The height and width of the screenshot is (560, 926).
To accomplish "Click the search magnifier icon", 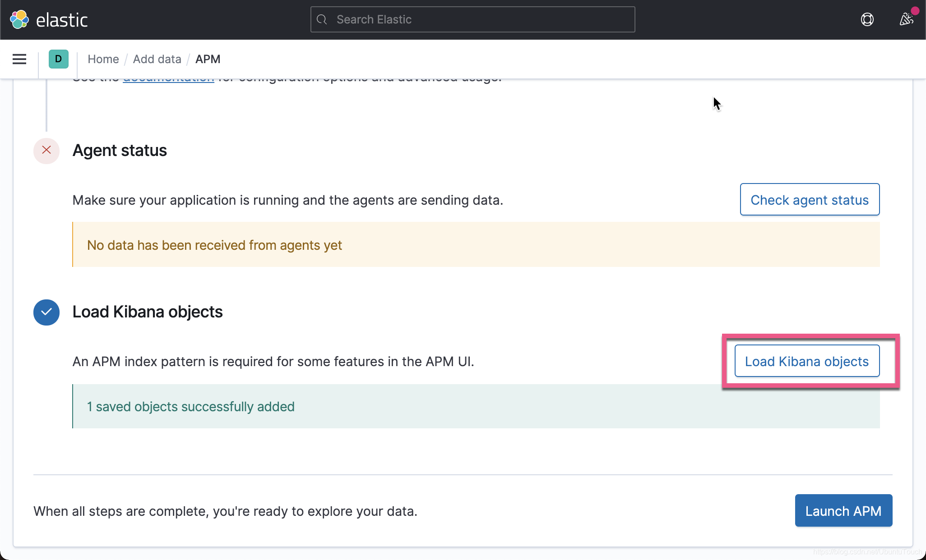I will click(322, 19).
